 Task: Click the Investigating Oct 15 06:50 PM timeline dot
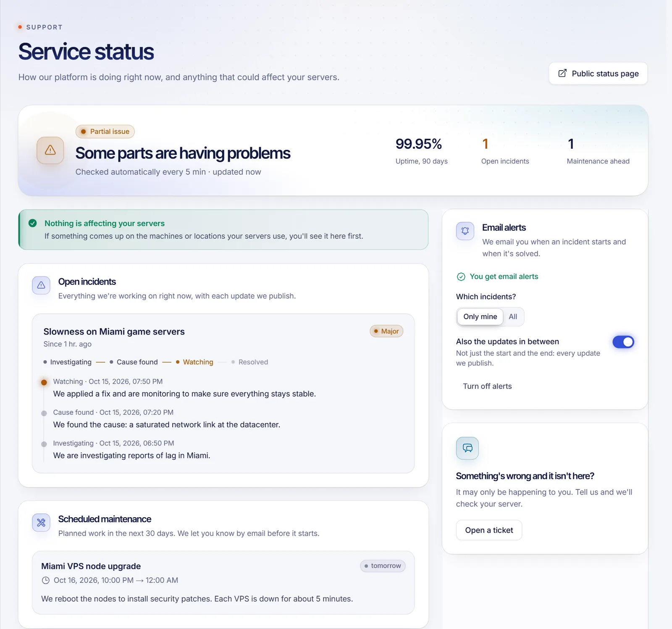pos(44,444)
